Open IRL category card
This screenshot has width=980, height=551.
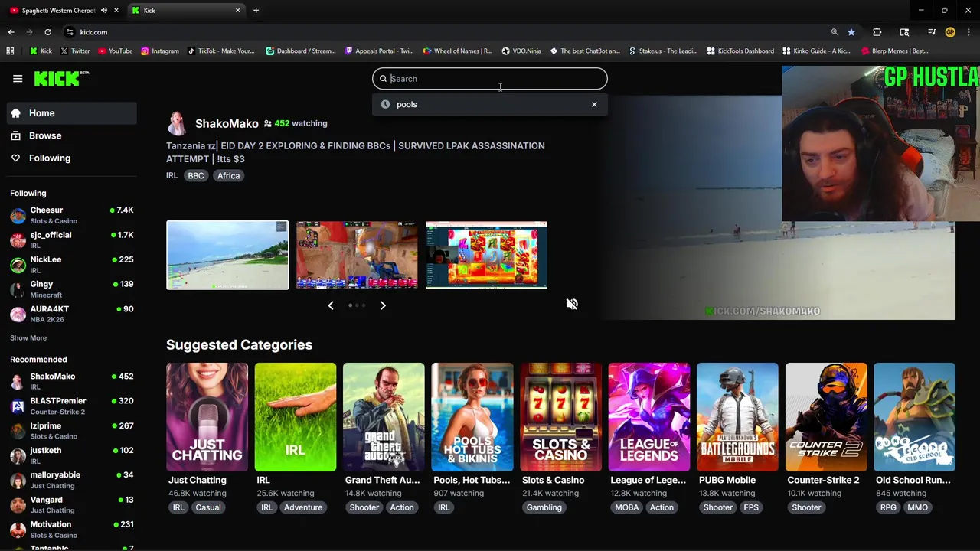tap(295, 417)
